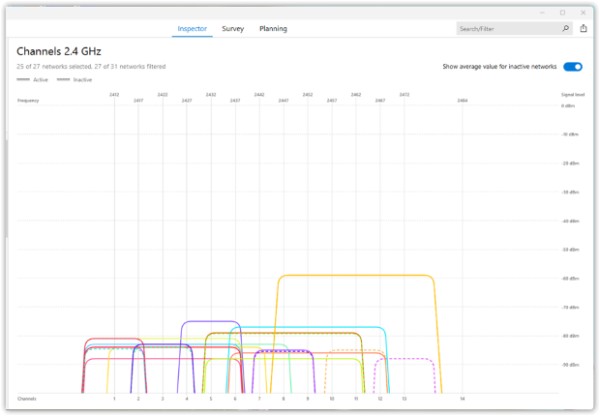Viewport: 600px width, 416px height.
Task: Click the 0 dBm signal level label
Action: click(568, 106)
